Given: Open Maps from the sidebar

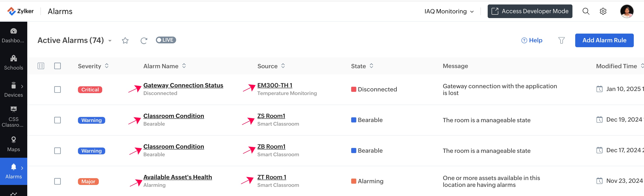Looking at the screenshot, I should tap(13, 144).
